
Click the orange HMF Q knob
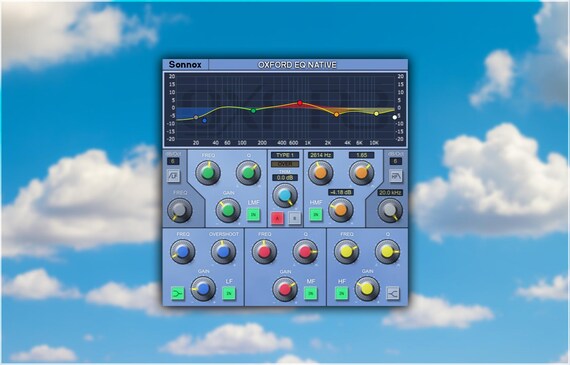[x=362, y=173]
